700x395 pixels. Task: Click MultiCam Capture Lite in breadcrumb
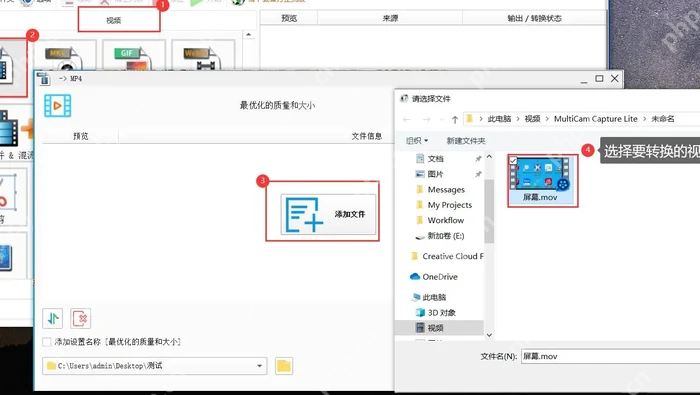click(596, 119)
